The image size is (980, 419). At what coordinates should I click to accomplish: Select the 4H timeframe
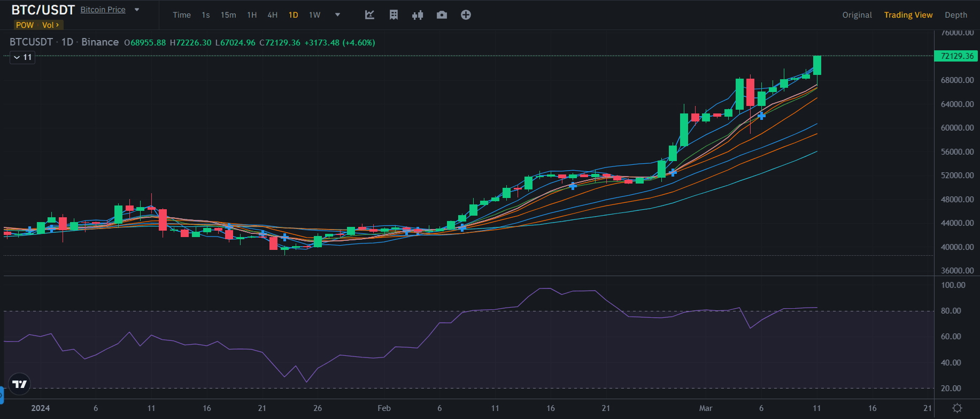click(x=272, y=15)
